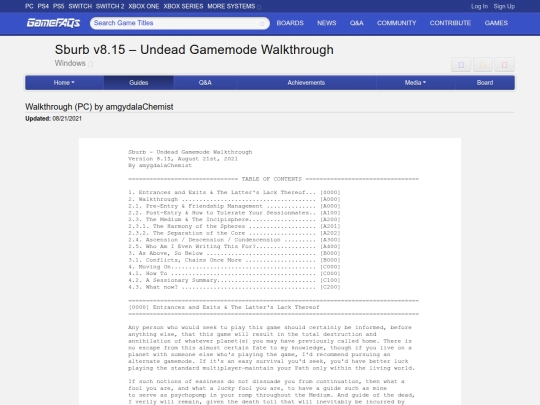Click contents entry 2.1. Pre-Entry & Friendship Management
This screenshot has height=405, width=540.
234,206
